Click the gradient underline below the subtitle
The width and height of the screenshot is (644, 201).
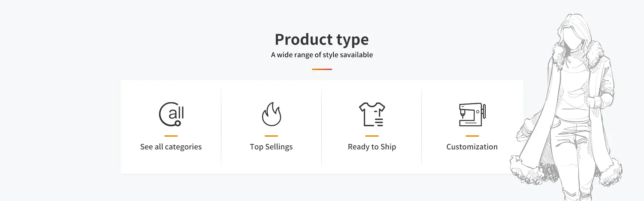[x=322, y=69]
